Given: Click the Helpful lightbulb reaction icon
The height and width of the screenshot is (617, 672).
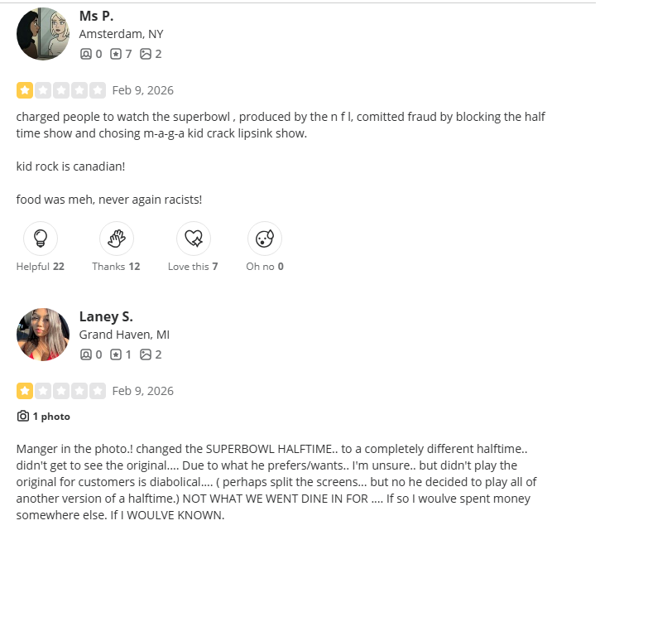Looking at the screenshot, I should click(40, 239).
